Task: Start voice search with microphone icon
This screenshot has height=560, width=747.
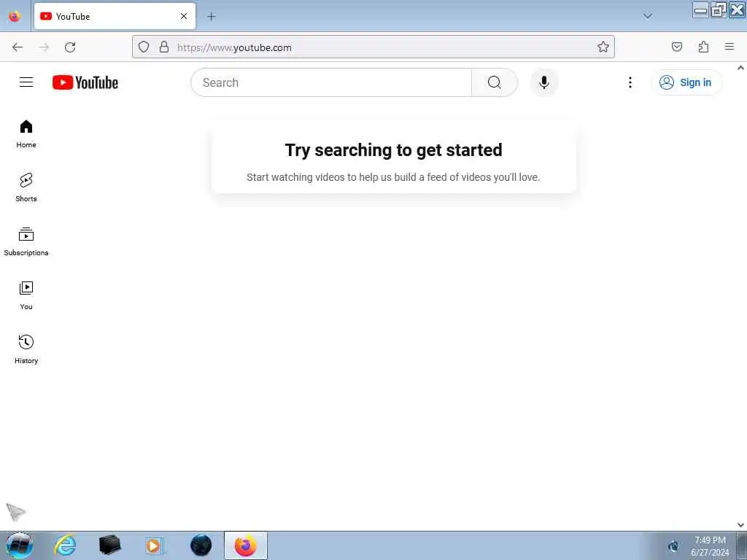Action: (543, 82)
